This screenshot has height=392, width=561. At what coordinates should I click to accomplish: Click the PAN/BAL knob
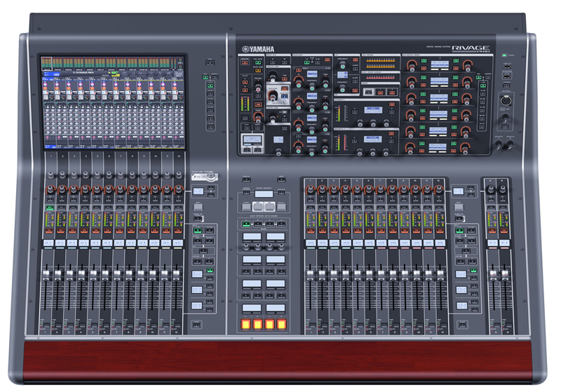[x=257, y=86]
